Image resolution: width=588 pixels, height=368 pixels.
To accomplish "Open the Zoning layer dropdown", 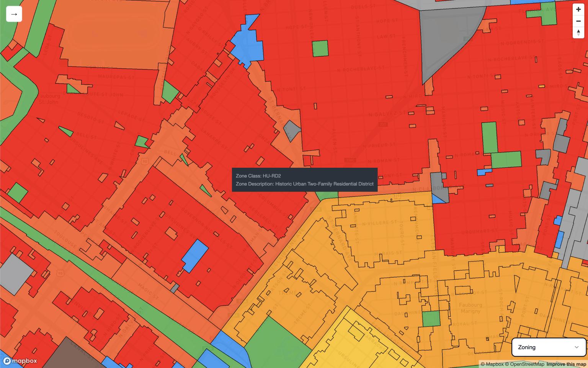I will point(548,347).
